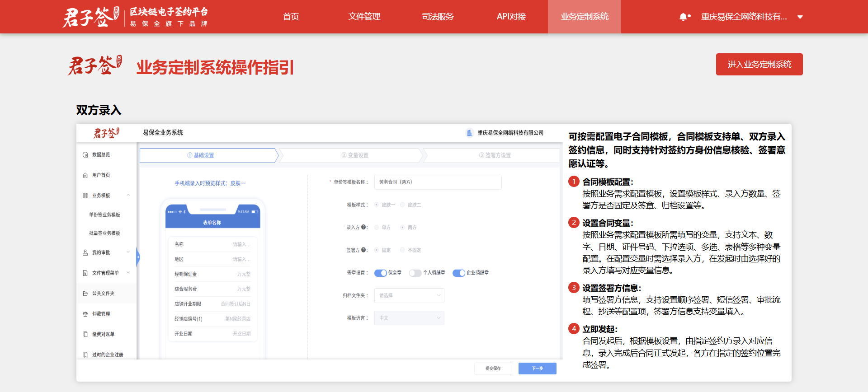Expand the company account dropdown arrow
Viewport: 868px width, 392px height.
click(x=800, y=17)
